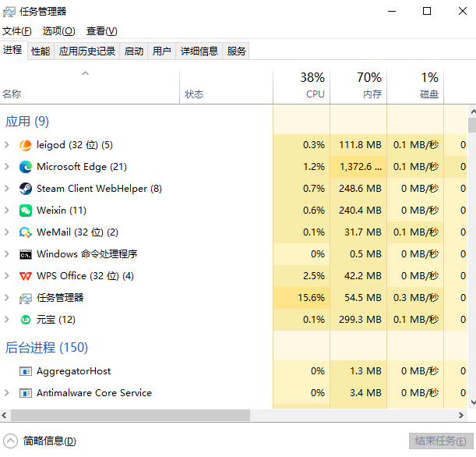Select the WPS Office red icon
Viewport: 476px width, 457px height.
(x=26, y=276)
